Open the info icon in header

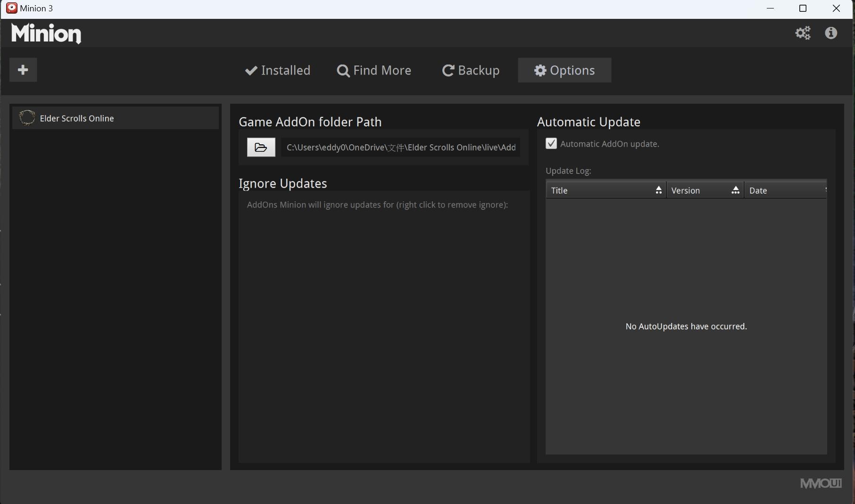(x=831, y=33)
